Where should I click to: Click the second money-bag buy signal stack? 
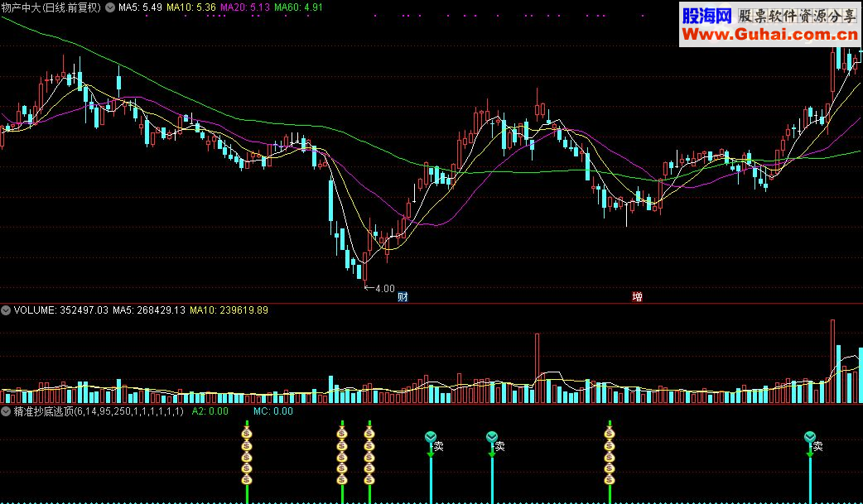pos(342,455)
